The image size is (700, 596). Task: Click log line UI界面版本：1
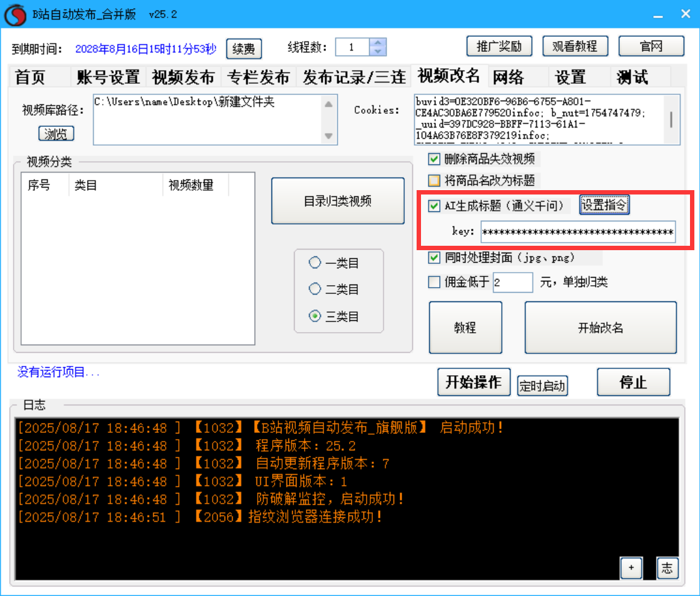point(183,482)
